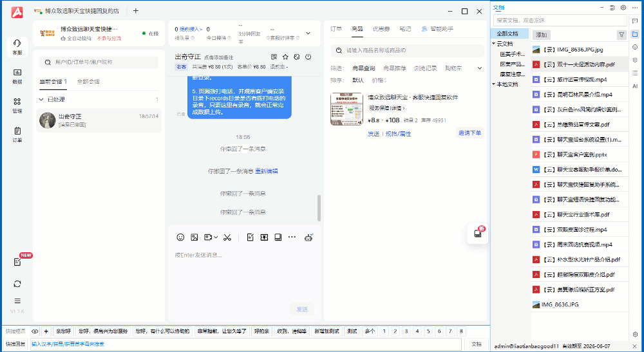Viewport: 644px width, 352px height.
Task: Click the 发送 link under product
Action: point(374,134)
